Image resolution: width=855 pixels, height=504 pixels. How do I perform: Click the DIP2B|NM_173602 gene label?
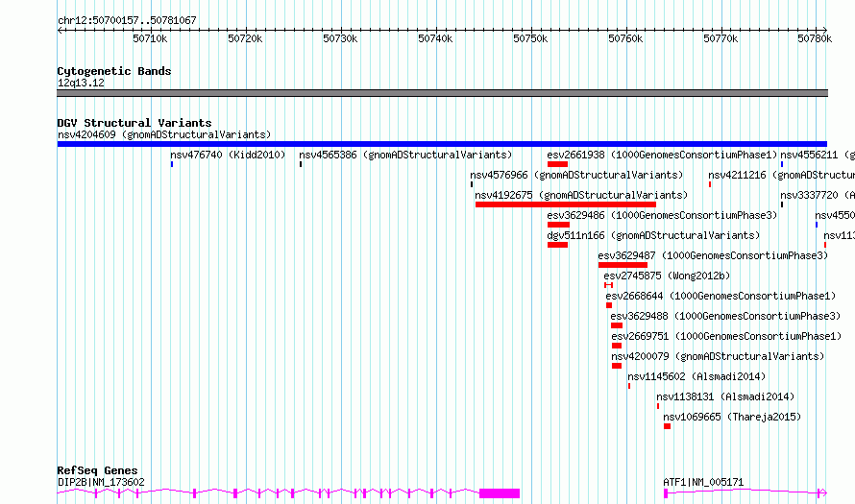click(101, 482)
